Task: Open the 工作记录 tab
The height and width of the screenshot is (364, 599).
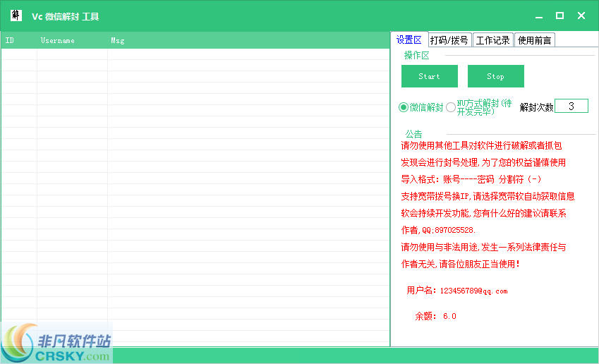Action: (492, 40)
